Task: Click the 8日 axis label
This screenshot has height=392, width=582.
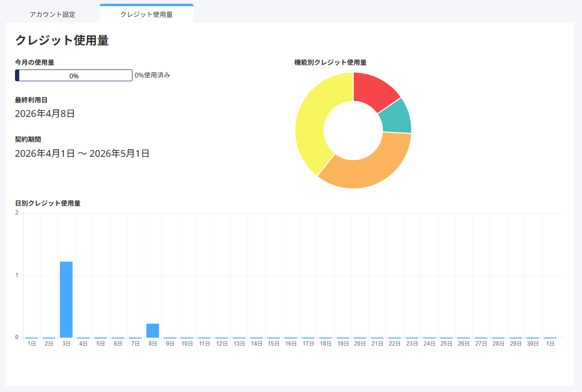Action: [153, 344]
